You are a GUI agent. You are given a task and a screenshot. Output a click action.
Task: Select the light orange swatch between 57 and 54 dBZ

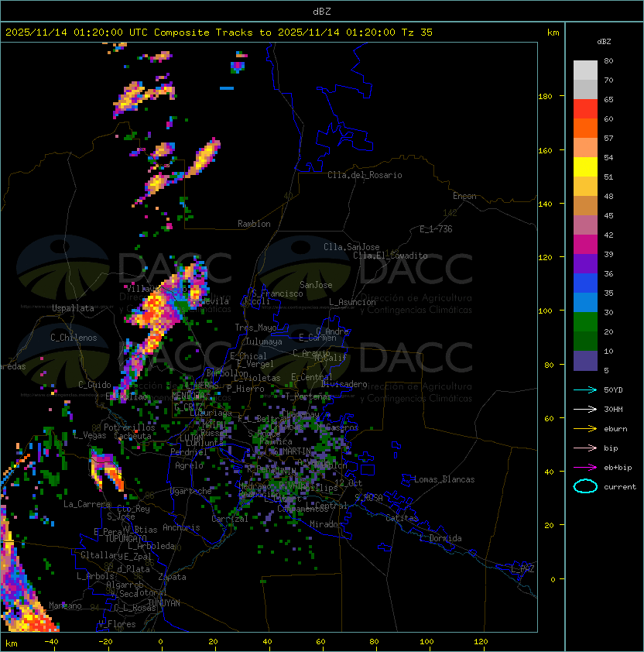click(x=585, y=148)
